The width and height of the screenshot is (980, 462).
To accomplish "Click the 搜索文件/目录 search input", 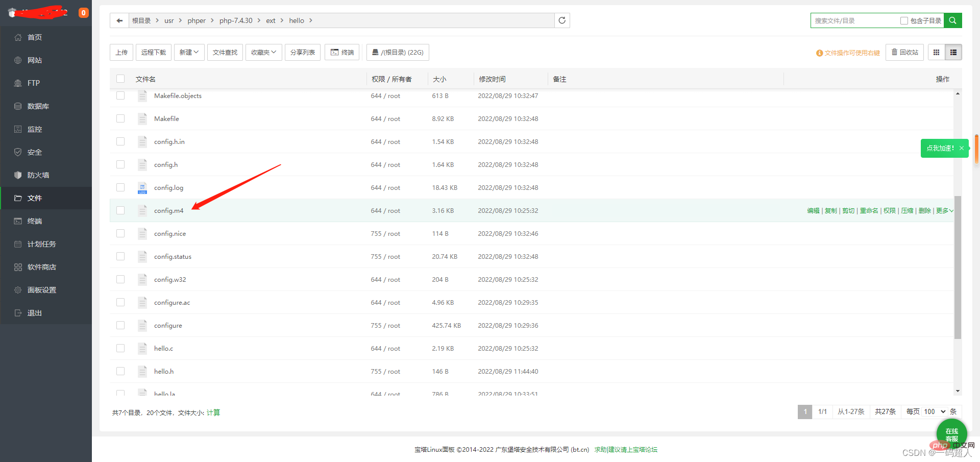I will pos(855,21).
